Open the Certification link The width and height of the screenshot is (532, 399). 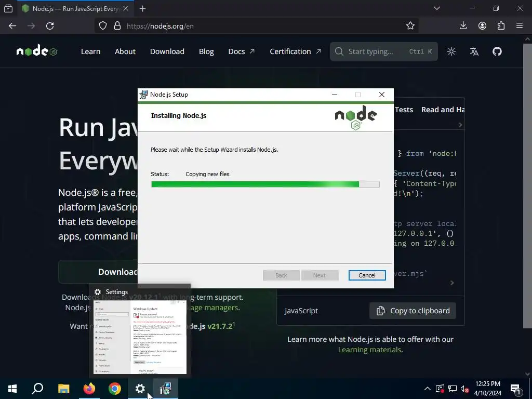tap(295, 51)
